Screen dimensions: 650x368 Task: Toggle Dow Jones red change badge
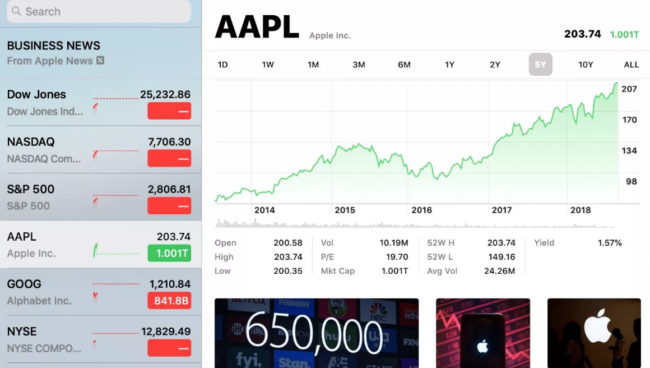169,111
